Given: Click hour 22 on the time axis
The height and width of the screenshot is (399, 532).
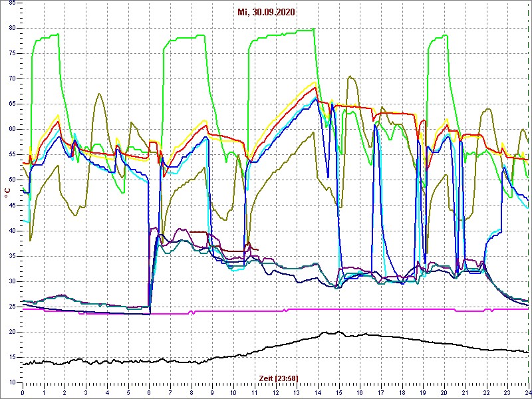Looking at the screenshot, I should (487, 392).
